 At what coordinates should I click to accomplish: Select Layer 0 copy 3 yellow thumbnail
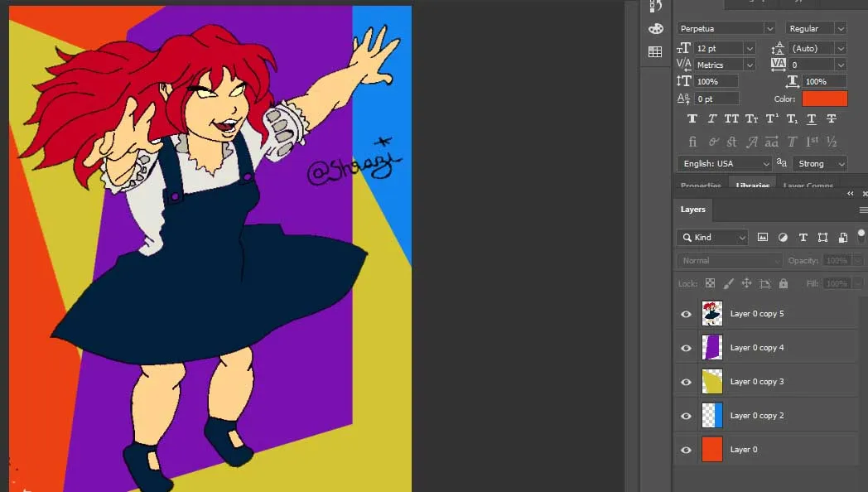(712, 382)
